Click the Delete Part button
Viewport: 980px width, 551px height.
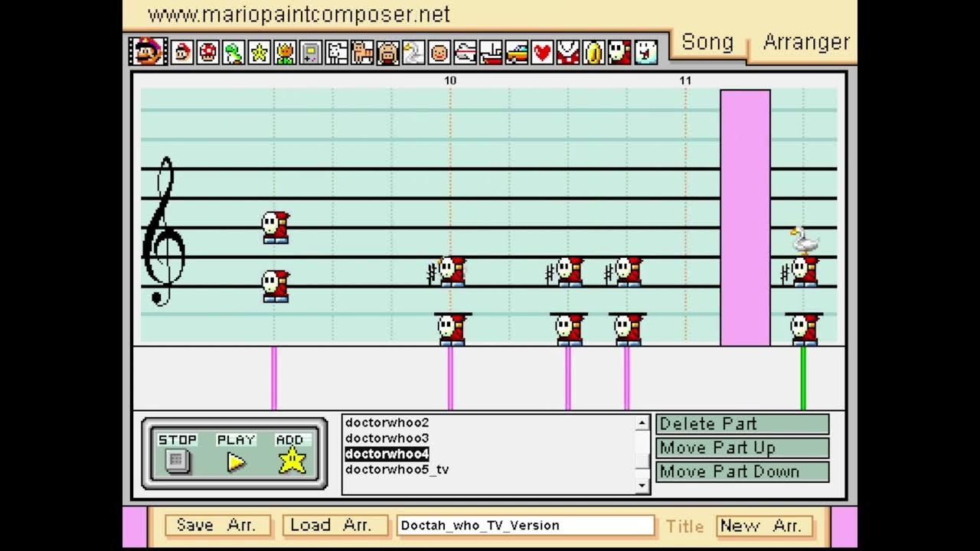[x=742, y=424]
